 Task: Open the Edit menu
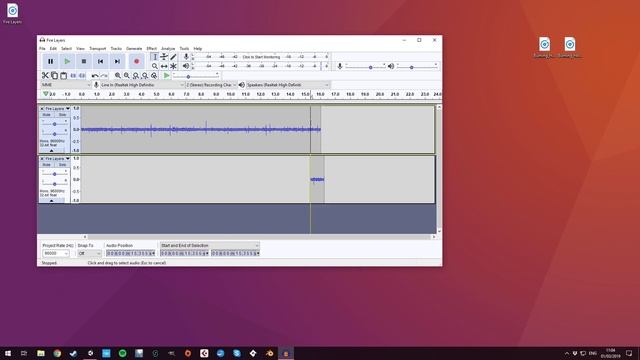(x=53, y=49)
